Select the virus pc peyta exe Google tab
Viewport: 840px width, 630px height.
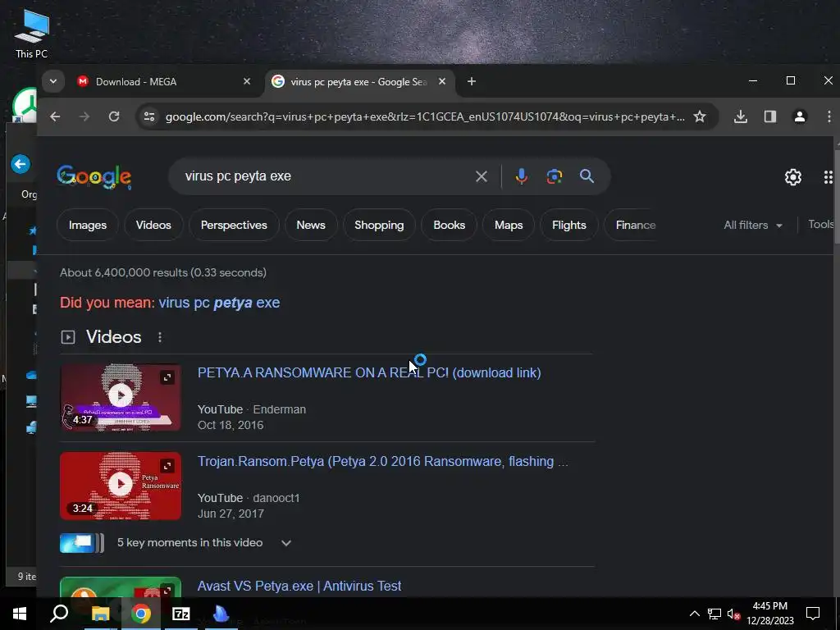(x=358, y=81)
